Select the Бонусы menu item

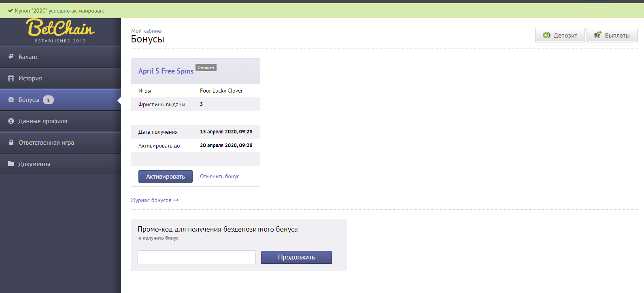coord(60,100)
